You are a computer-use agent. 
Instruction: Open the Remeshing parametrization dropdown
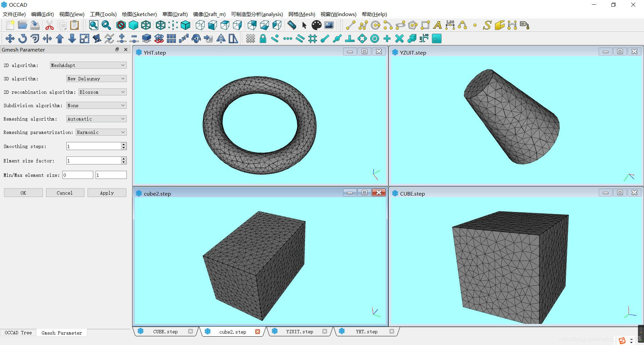(101, 132)
